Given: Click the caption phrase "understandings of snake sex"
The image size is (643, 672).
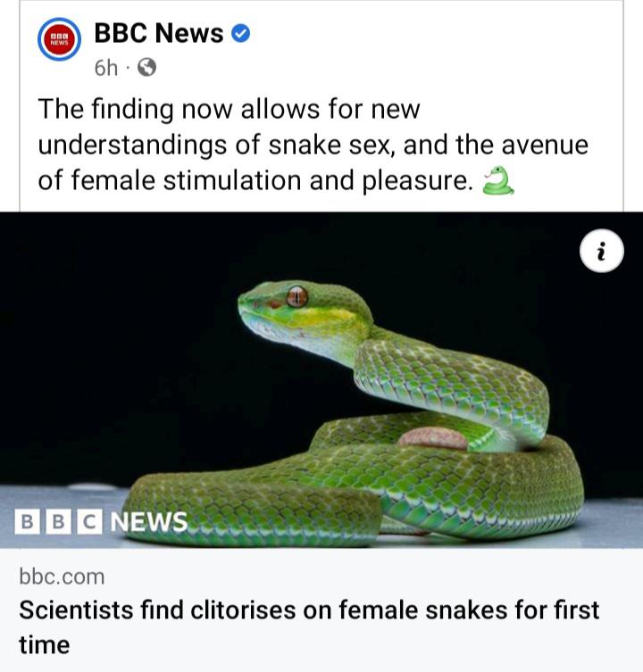Looking at the screenshot, I should click(x=214, y=145).
